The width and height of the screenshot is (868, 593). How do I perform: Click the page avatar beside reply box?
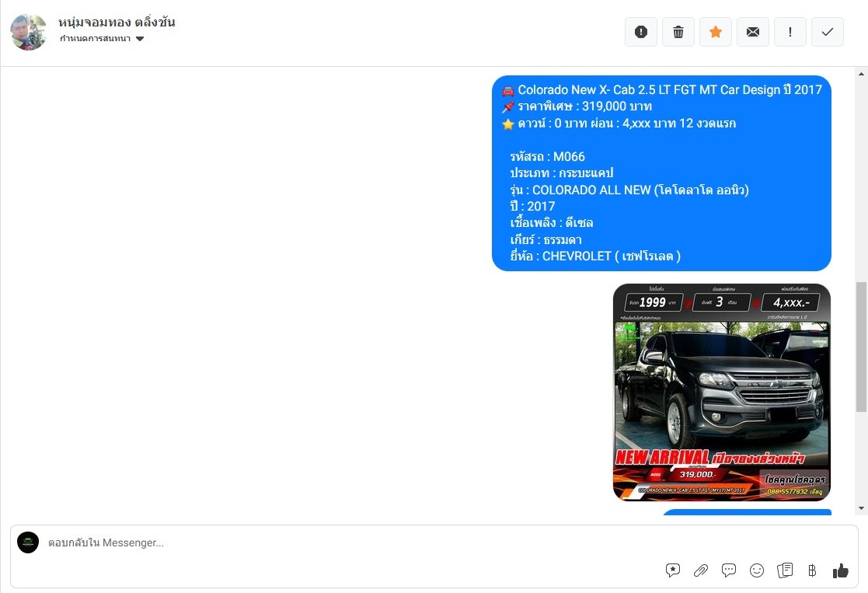point(28,542)
